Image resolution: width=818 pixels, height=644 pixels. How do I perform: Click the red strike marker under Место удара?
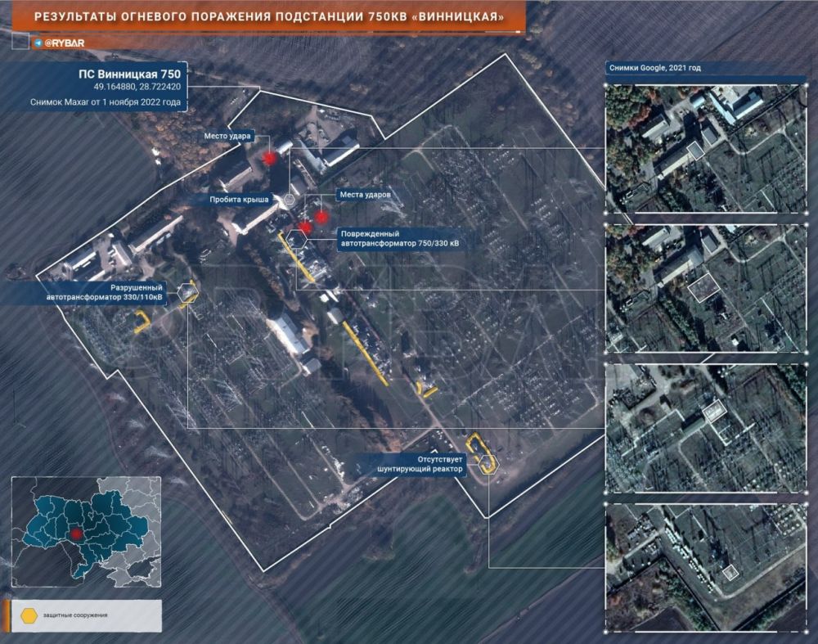(x=269, y=158)
